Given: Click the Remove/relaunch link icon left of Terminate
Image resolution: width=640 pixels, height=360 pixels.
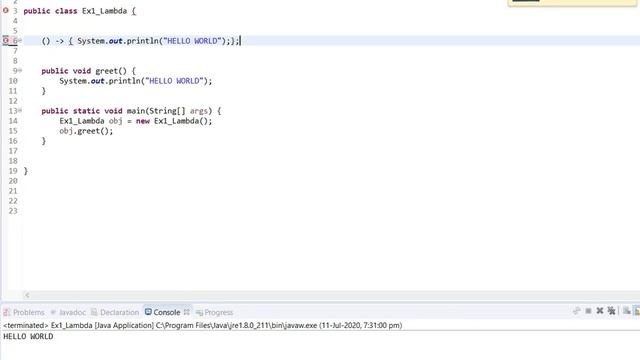Looking at the screenshot, I should 576,311.
